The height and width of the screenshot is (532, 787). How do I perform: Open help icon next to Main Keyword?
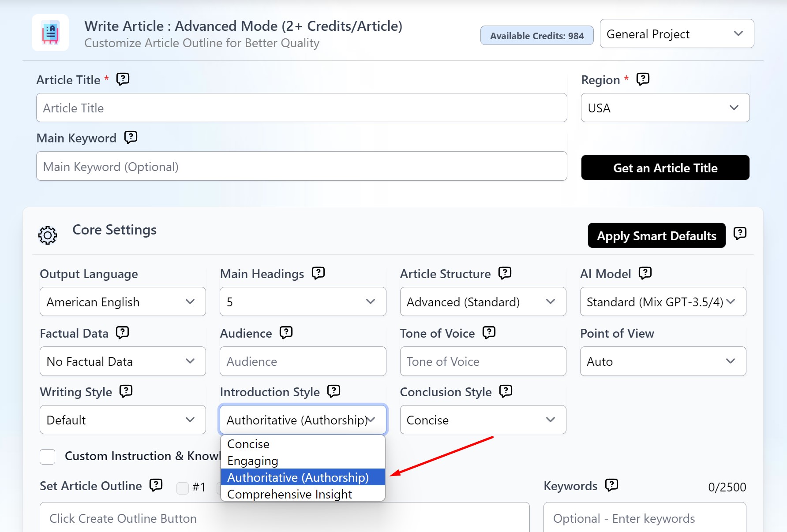tap(131, 138)
